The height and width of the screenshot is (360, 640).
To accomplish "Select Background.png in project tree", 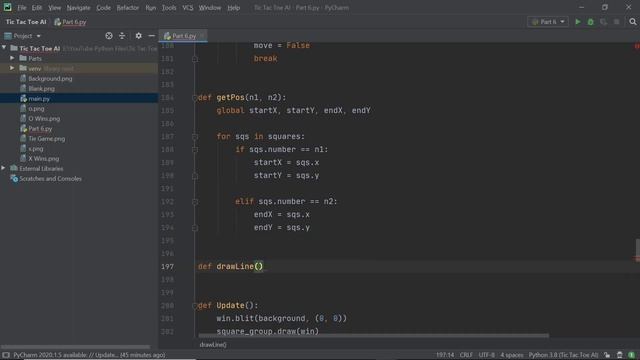I will pos(50,78).
